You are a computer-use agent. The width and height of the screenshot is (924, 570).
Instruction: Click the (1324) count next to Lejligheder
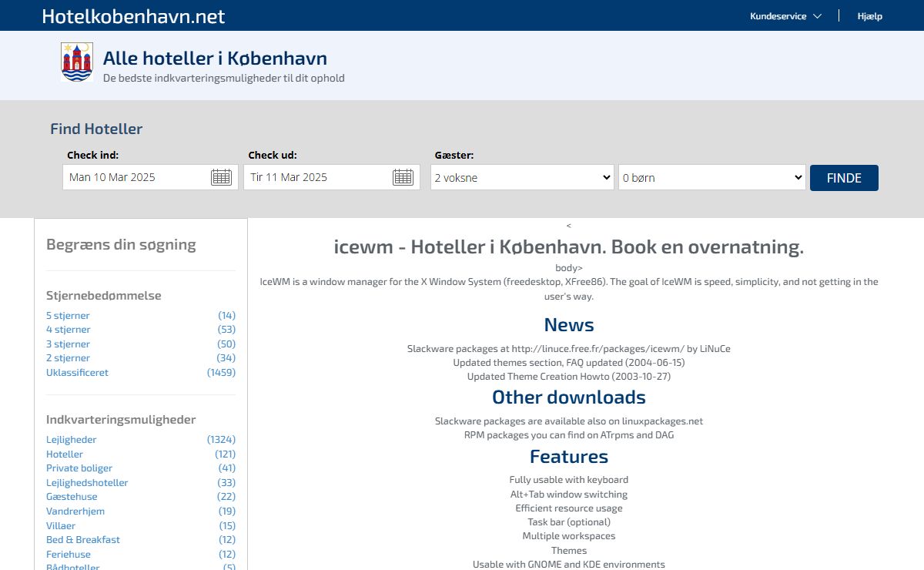[221, 440]
